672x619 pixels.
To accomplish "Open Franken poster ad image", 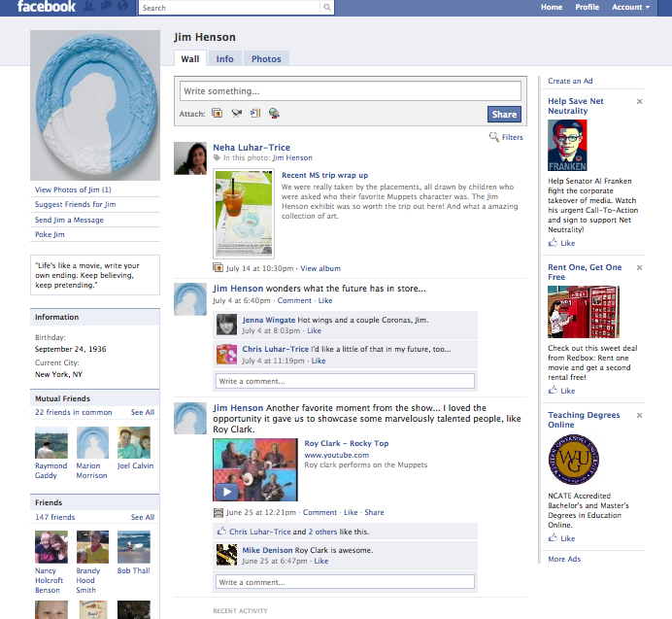I will 567,146.
